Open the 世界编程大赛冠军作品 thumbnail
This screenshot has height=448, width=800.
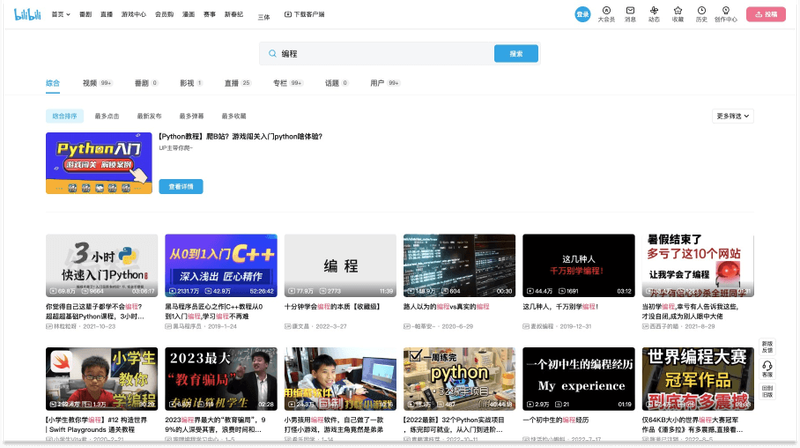698,379
